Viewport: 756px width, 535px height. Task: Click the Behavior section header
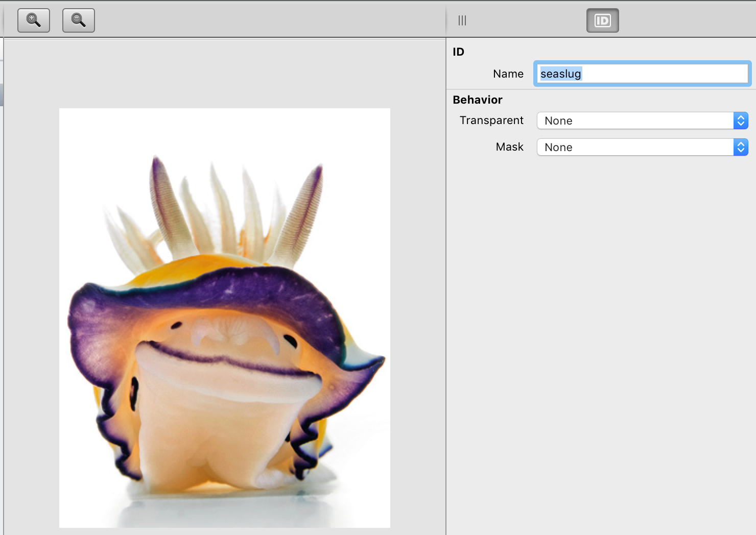click(x=478, y=100)
